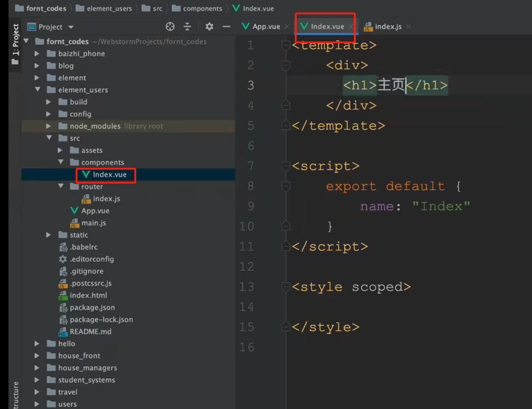
Task: Collapse the router folder
Action: (x=61, y=187)
